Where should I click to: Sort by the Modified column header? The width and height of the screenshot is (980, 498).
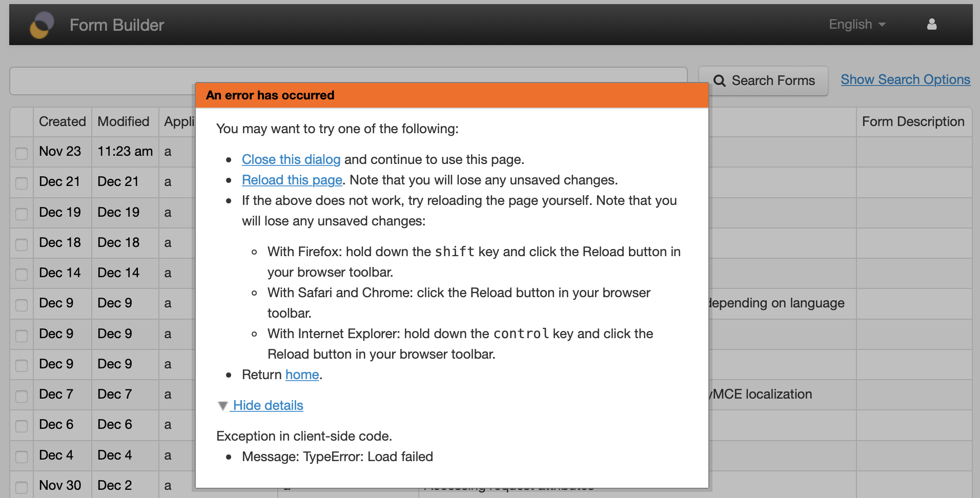124,121
